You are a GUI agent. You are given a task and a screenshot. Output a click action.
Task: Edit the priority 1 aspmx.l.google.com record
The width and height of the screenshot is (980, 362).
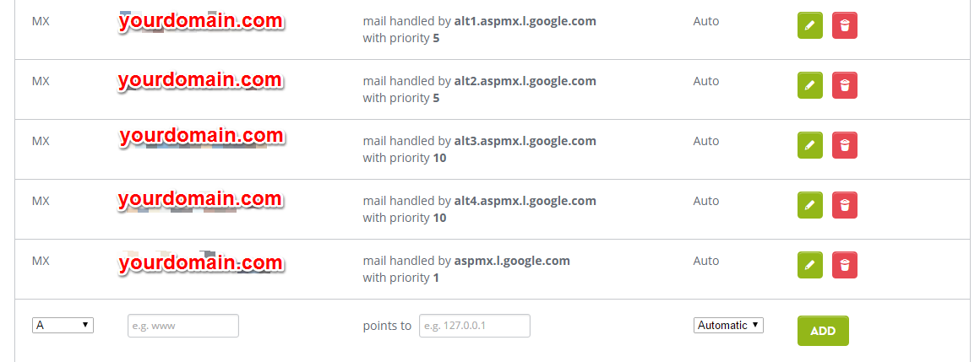point(810,265)
